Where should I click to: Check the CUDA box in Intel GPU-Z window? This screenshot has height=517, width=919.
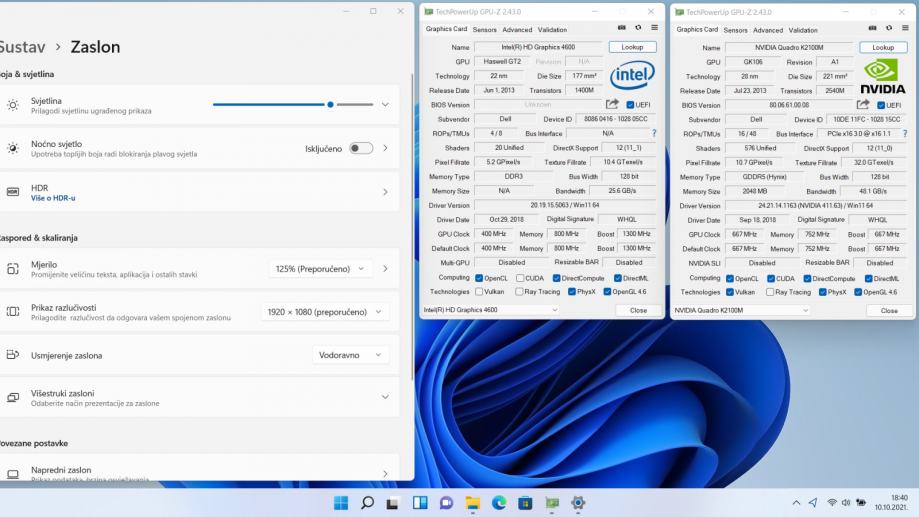point(520,278)
